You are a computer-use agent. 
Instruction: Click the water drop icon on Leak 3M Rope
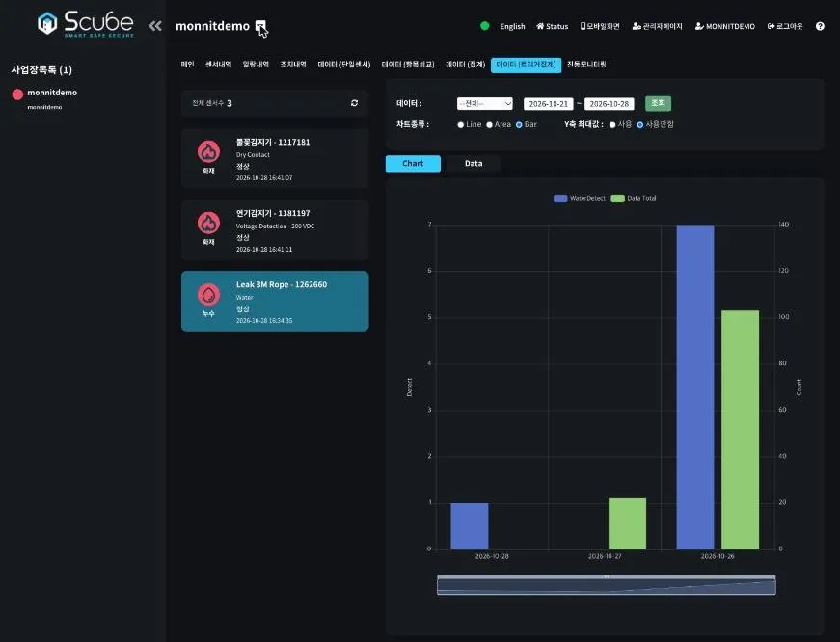pos(208,294)
